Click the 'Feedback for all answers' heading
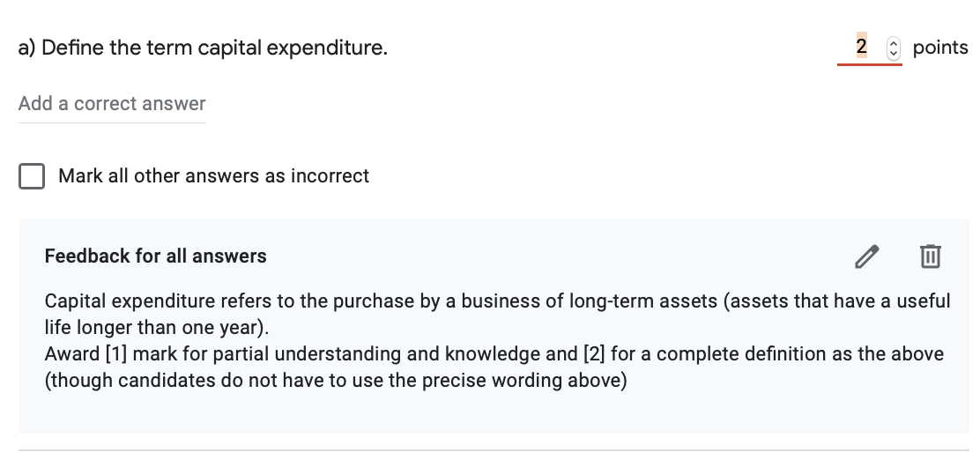 tap(156, 256)
